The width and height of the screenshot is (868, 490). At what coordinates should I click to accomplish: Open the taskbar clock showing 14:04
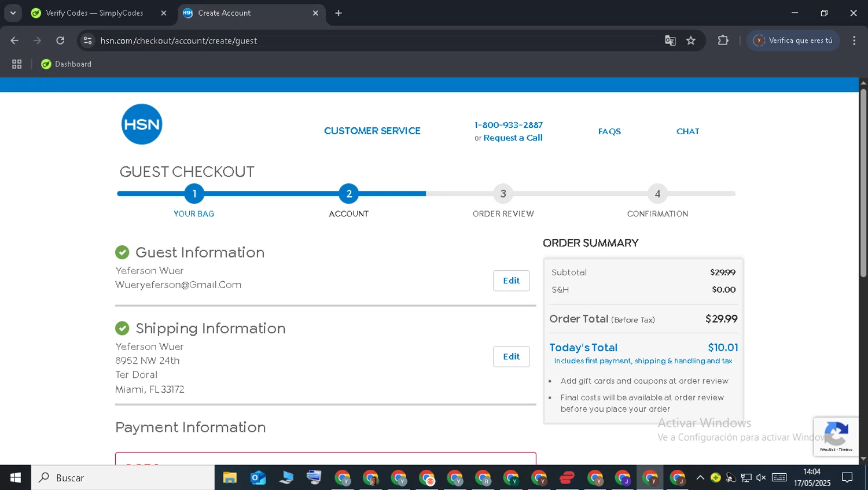click(x=812, y=478)
